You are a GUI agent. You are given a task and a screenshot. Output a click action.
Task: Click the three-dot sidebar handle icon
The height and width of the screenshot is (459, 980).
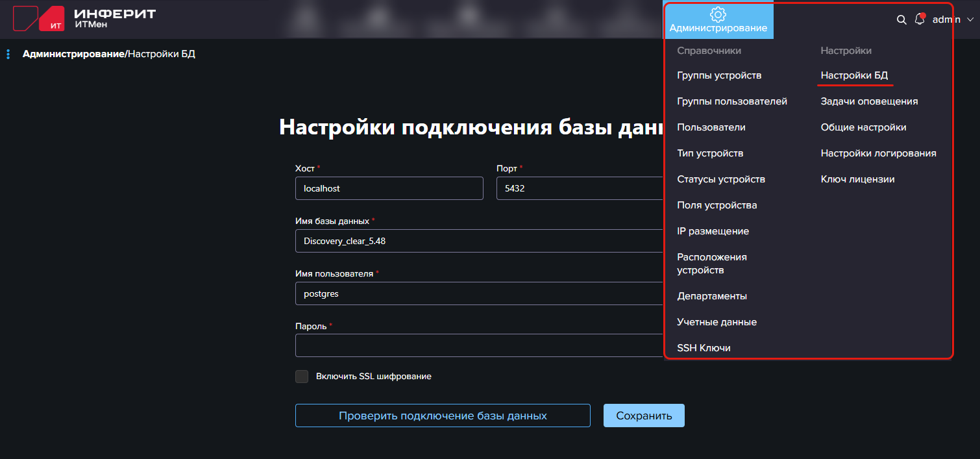(x=8, y=55)
